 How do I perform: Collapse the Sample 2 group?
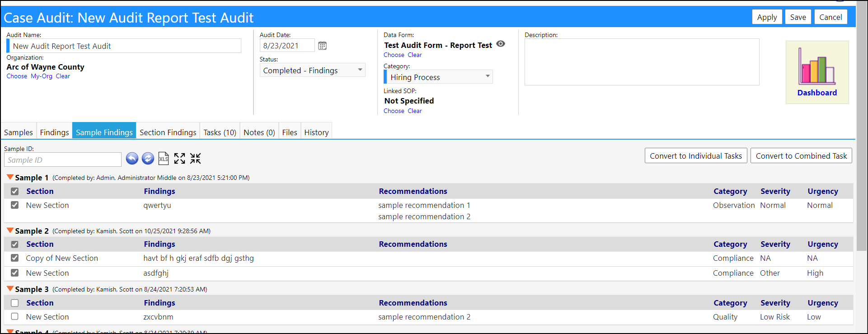(10, 231)
